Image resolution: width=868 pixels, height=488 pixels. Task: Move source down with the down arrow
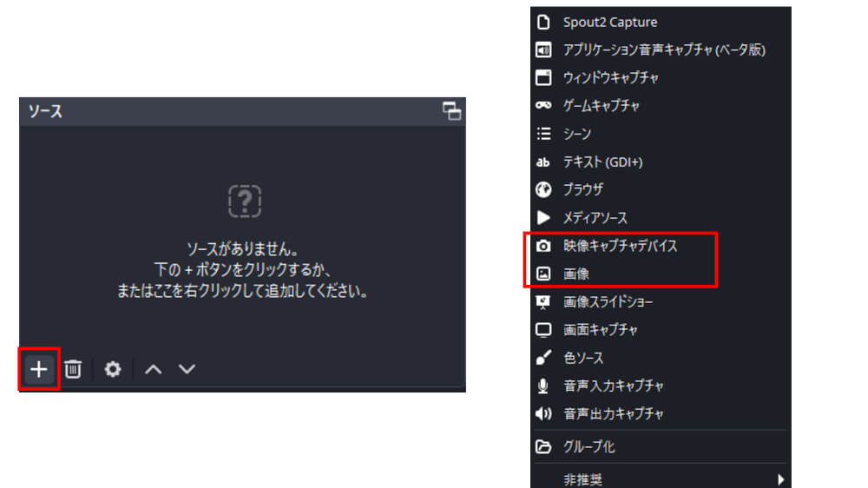click(187, 369)
